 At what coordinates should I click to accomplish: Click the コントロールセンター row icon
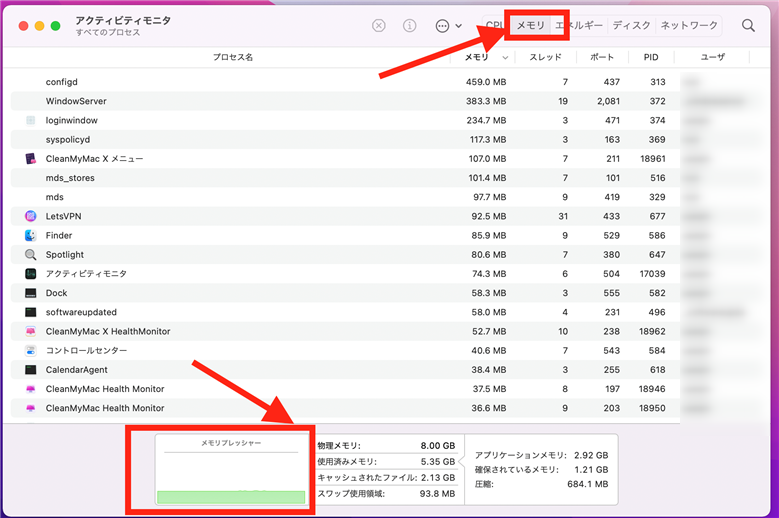pyautogui.click(x=30, y=351)
